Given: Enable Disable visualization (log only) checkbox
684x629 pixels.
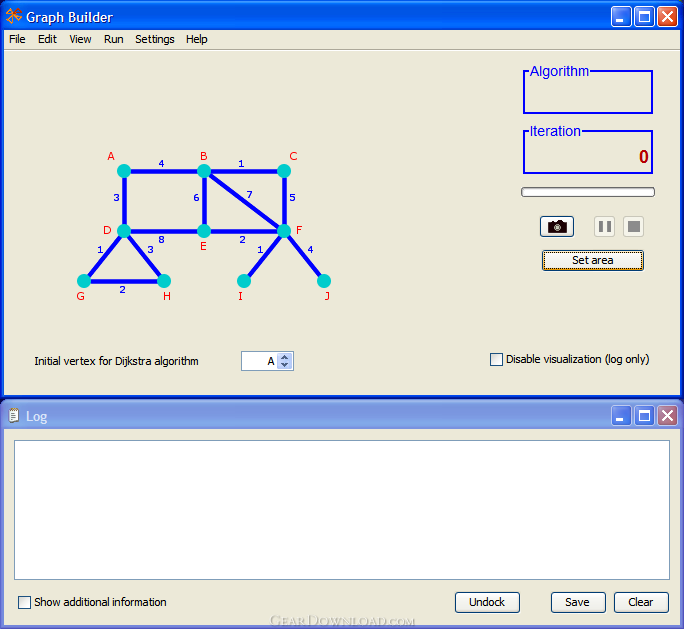Looking at the screenshot, I should point(496,359).
